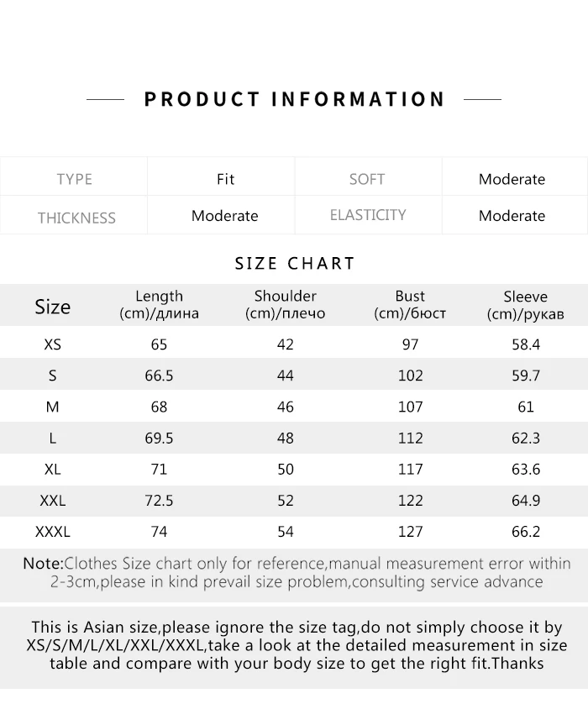Select the Length (cm) column header

(159, 305)
